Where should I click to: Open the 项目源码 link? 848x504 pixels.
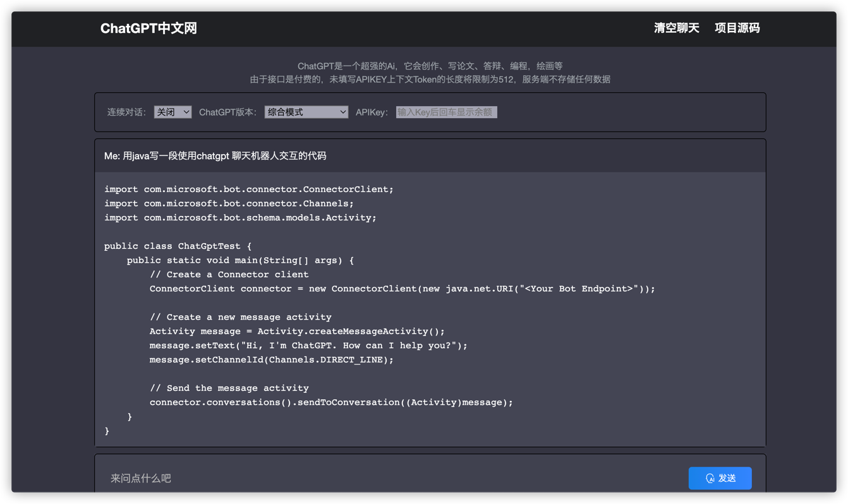(x=737, y=28)
